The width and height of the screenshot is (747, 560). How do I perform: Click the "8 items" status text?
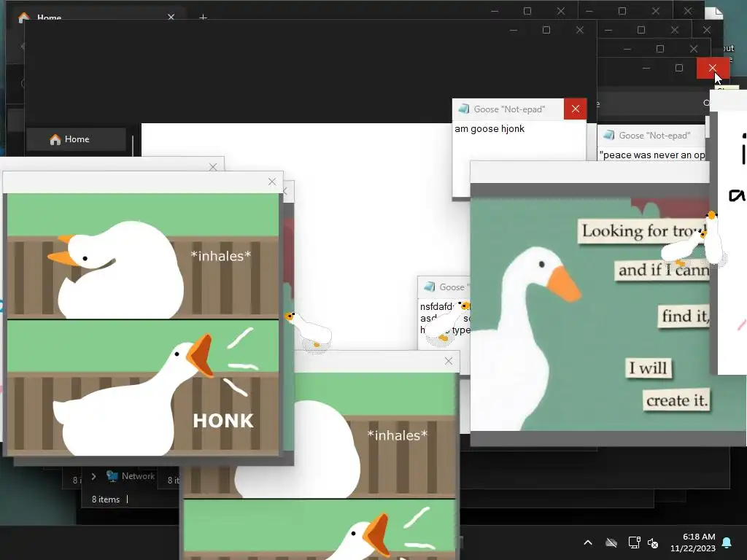pos(106,499)
